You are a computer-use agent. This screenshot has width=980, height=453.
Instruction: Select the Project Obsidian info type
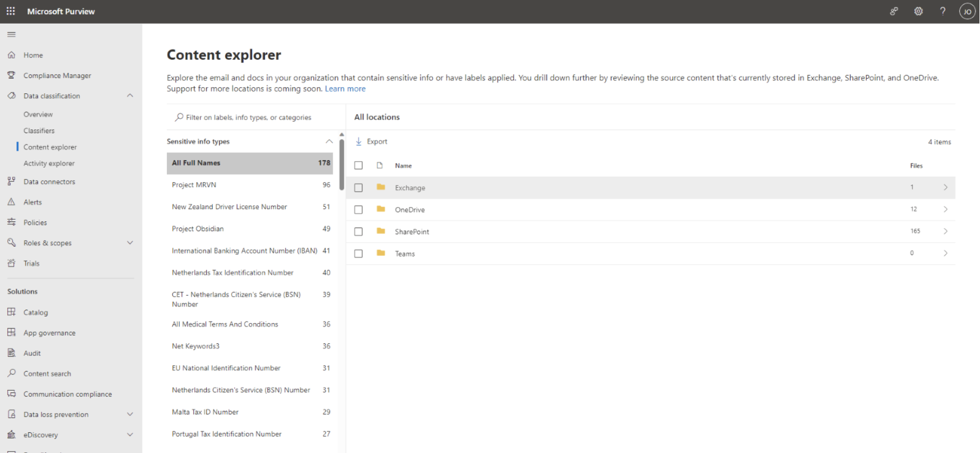coord(250,229)
